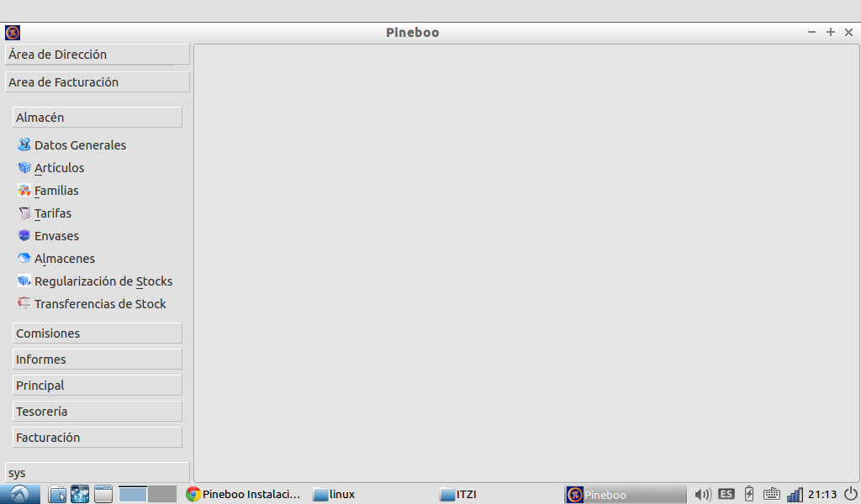Collapse the Almacén module group
This screenshot has width=861, height=504.
click(x=98, y=118)
